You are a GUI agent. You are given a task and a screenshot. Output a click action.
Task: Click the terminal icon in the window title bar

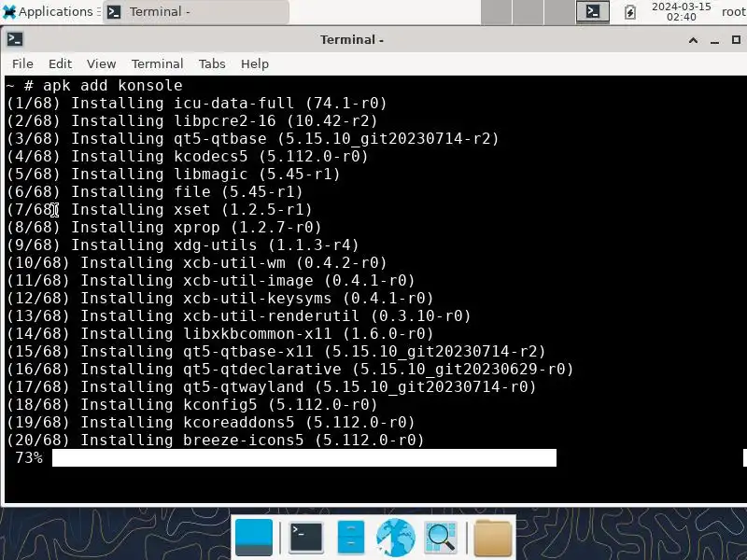[15, 39]
